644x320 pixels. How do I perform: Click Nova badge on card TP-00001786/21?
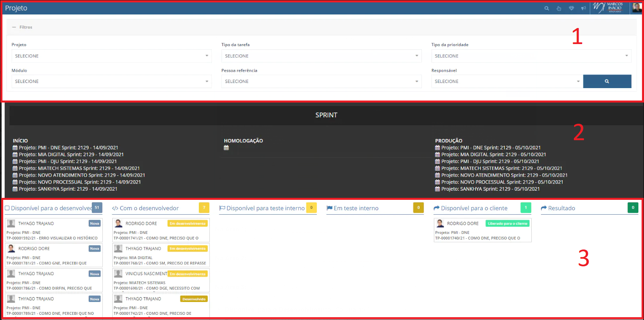pyautogui.click(x=95, y=274)
